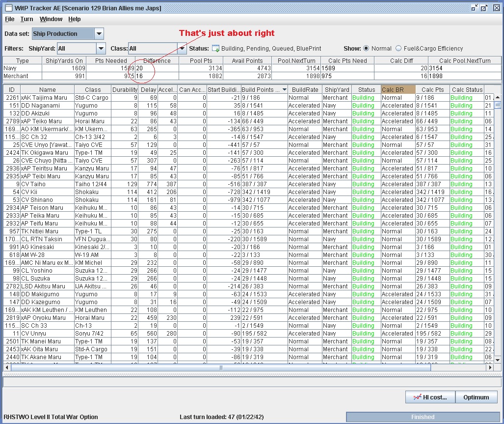Screen dimensions: 504x424
Task: Open the Window menu
Action: (x=51, y=19)
